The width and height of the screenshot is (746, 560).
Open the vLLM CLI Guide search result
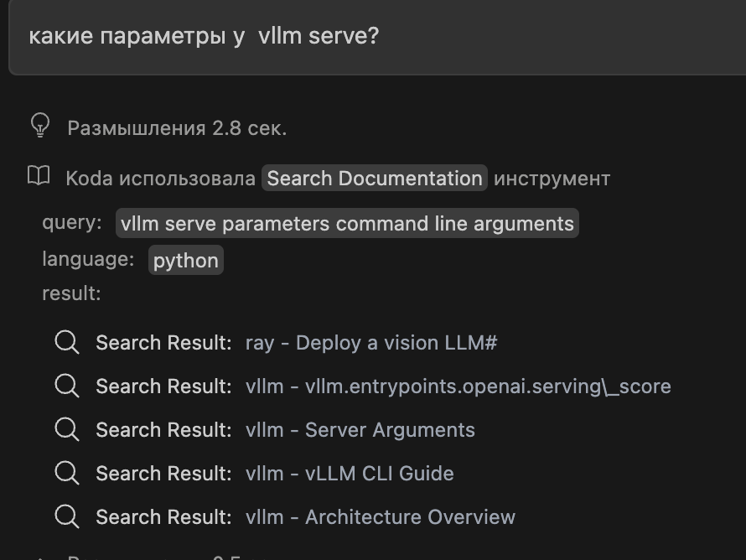348,473
